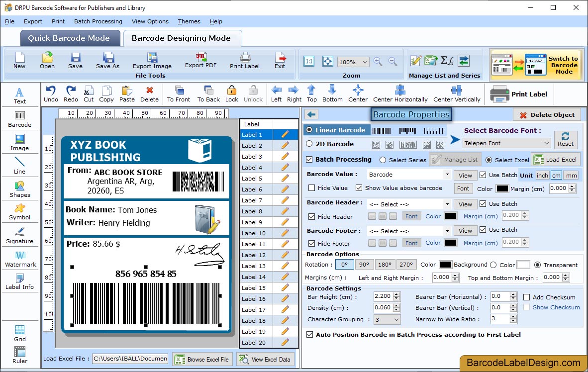Increase Bar Height value
The image size is (588, 372).
[x=397, y=294]
